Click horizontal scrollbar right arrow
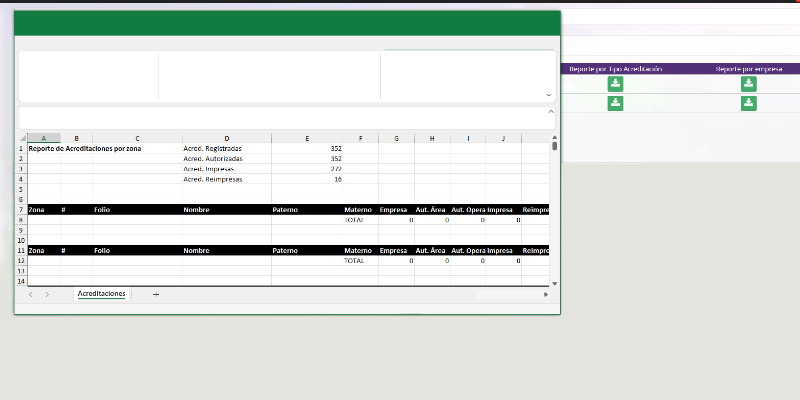Image resolution: width=800 pixels, height=400 pixels. (x=546, y=294)
